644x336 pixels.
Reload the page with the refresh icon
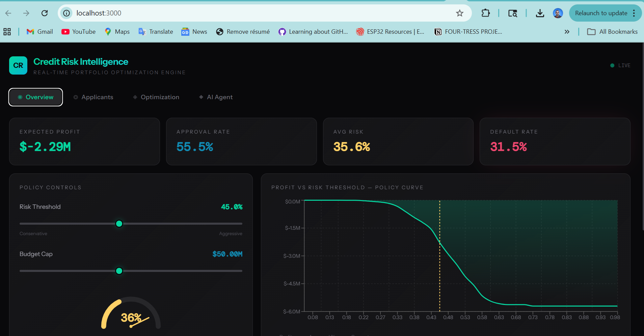pos(45,13)
